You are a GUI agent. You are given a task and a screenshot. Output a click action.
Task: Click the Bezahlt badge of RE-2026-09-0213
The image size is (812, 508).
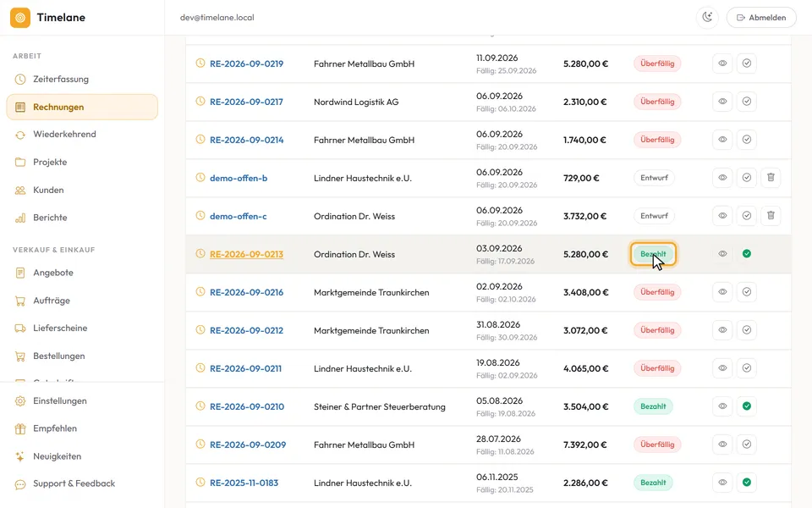click(x=653, y=254)
